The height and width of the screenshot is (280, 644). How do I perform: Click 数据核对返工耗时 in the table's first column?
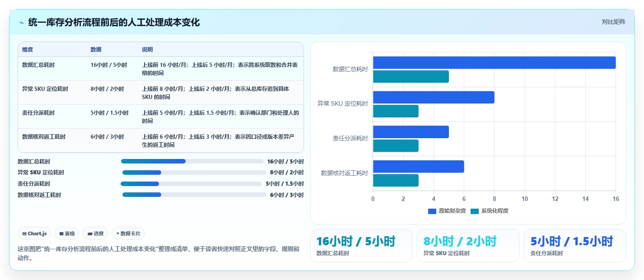[44, 137]
